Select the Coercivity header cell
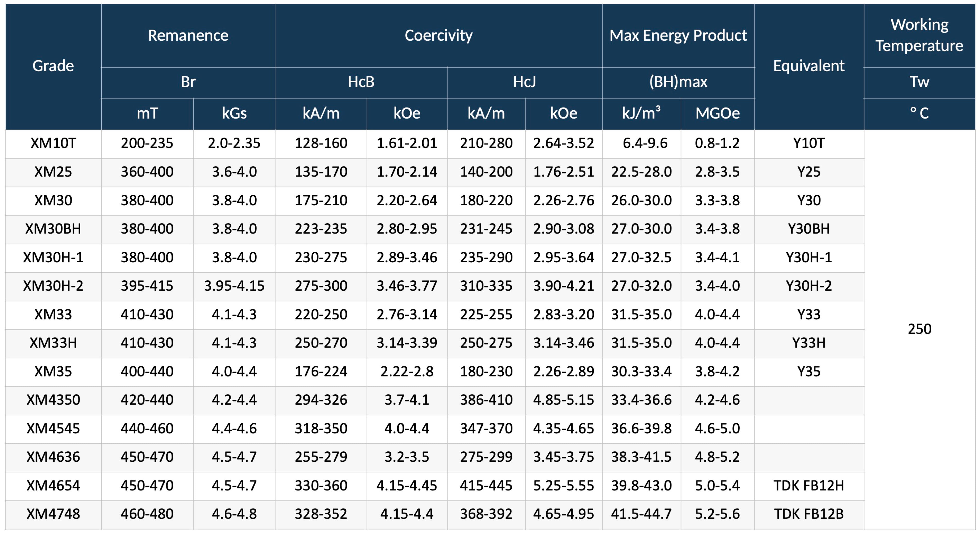980x535 pixels. pyautogui.click(x=438, y=35)
